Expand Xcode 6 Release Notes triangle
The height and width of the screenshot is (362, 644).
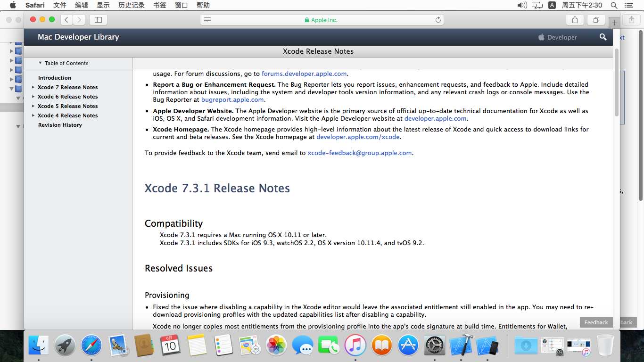pos(33,97)
